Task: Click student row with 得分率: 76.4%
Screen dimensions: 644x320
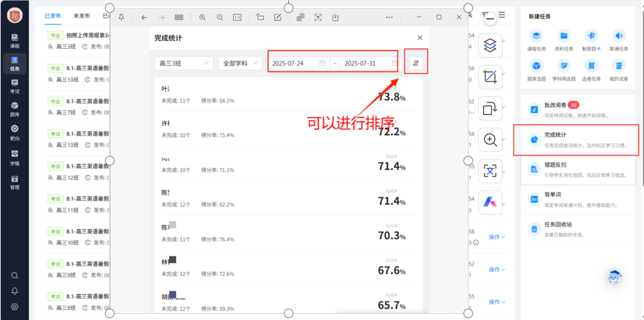Action: coord(288,233)
